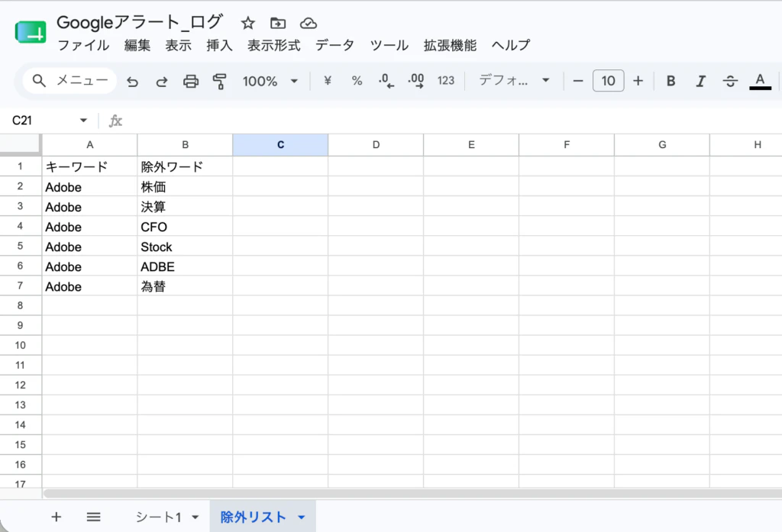
Task: Open the 挿入 menu
Action: pos(219,45)
